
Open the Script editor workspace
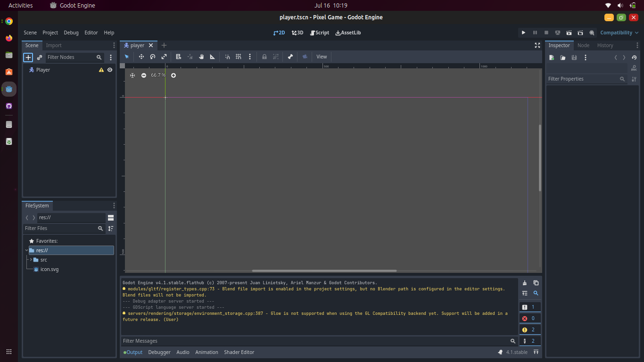point(319,33)
